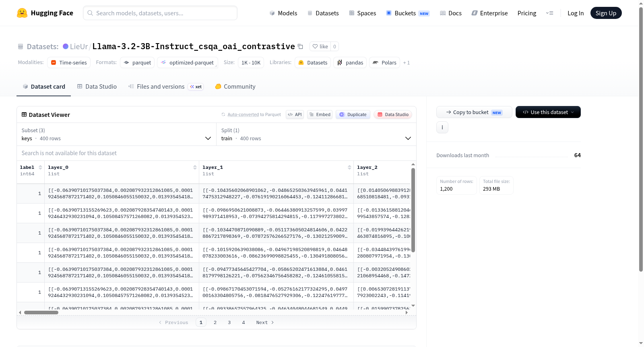644x347 pixels.
Task: Click the Time-series modality tag
Action: tap(69, 62)
